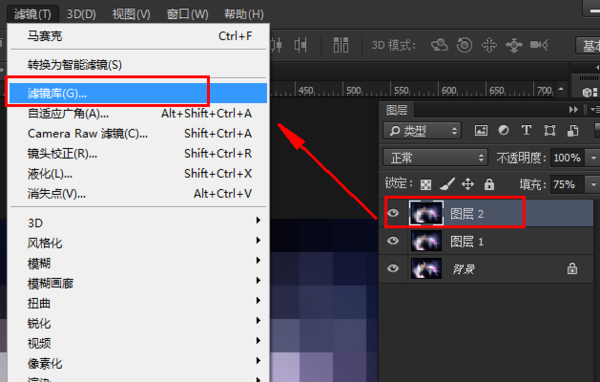Screen dimensions: 600x382
Task: Expand the 模糊 blur submenu
Action: pyautogui.click(x=139, y=263)
